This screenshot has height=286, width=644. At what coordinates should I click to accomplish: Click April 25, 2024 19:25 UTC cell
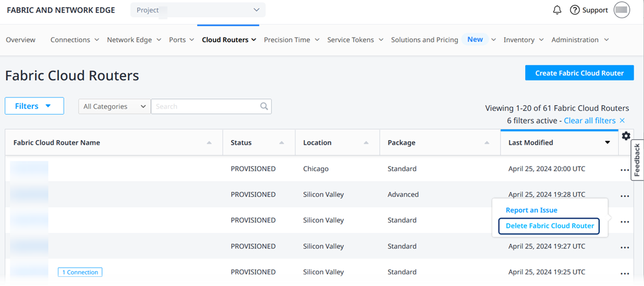click(x=547, y=272)
